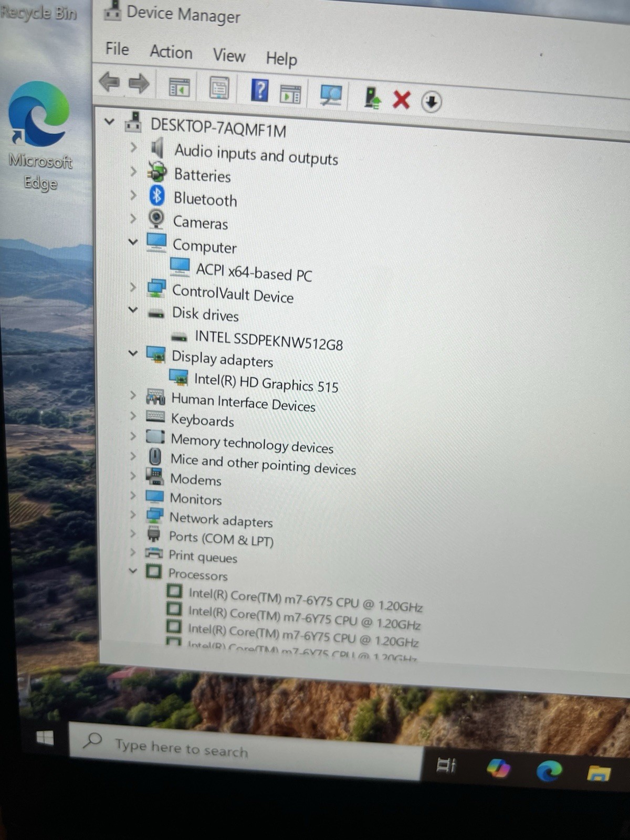Expand the Modems chevron
The width and height of the screenshot is (630, 840).
[133, 476]
